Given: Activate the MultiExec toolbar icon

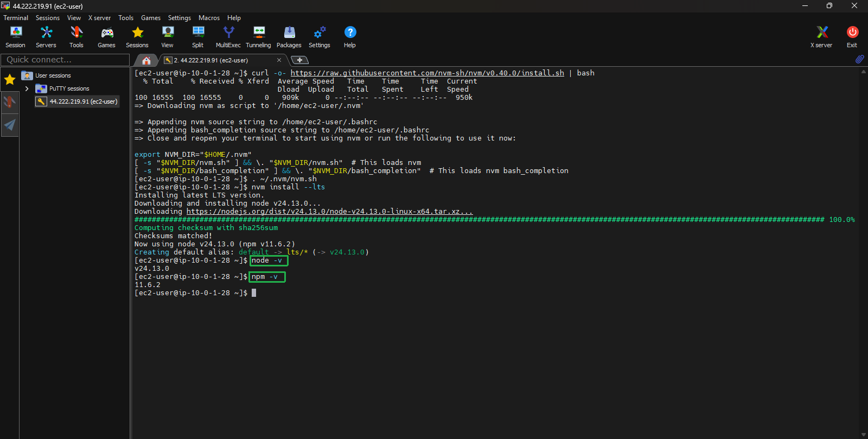Looking at the screenshot, I should click(228, 37).
